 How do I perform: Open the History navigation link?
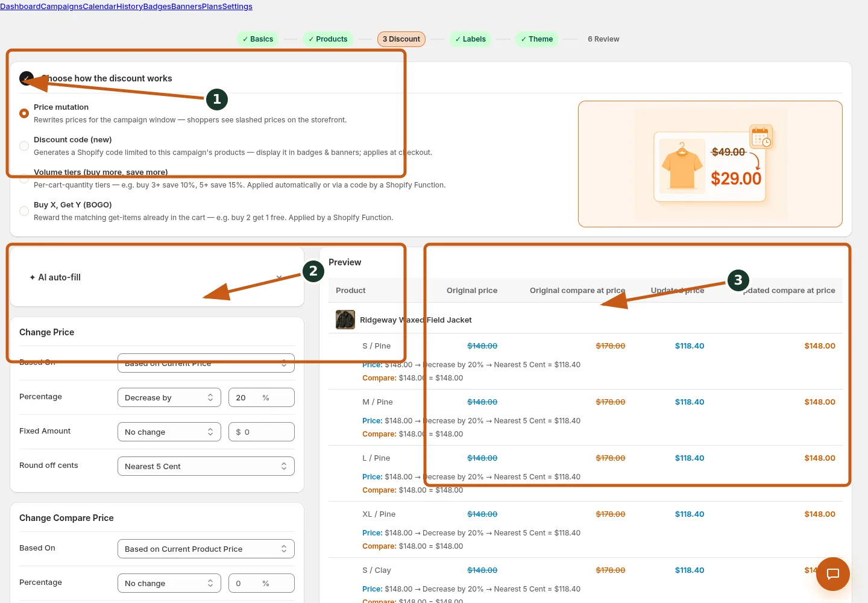click(x=130, y=7)
